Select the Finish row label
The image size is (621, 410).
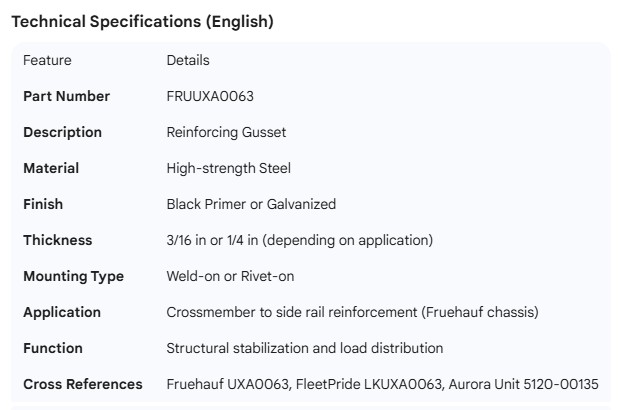pos(43,204)
